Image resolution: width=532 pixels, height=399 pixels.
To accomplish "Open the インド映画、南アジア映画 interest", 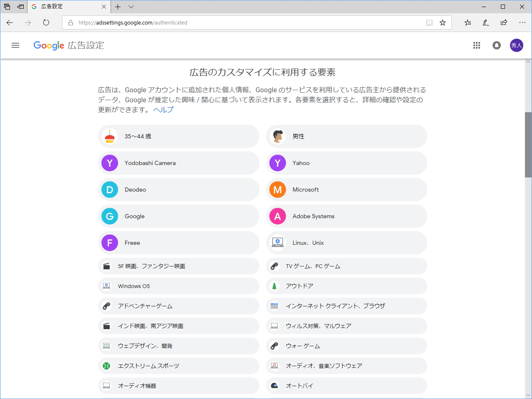I will 179,326.
